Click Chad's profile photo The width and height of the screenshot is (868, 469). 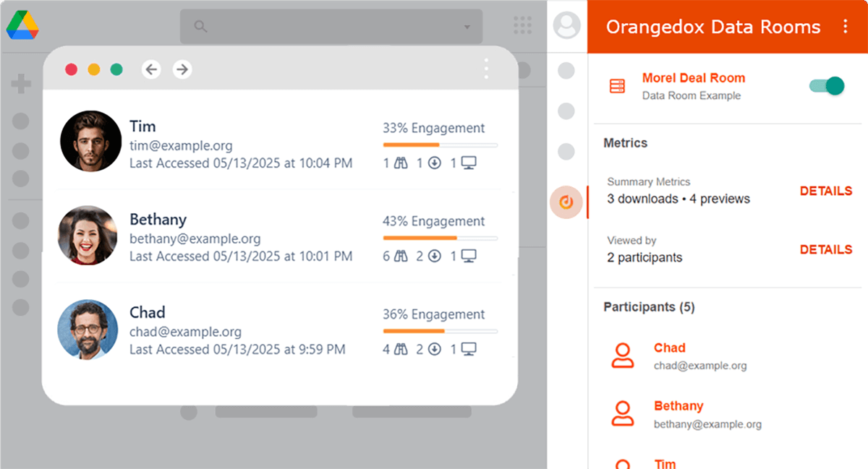click(x=88, y=329)
